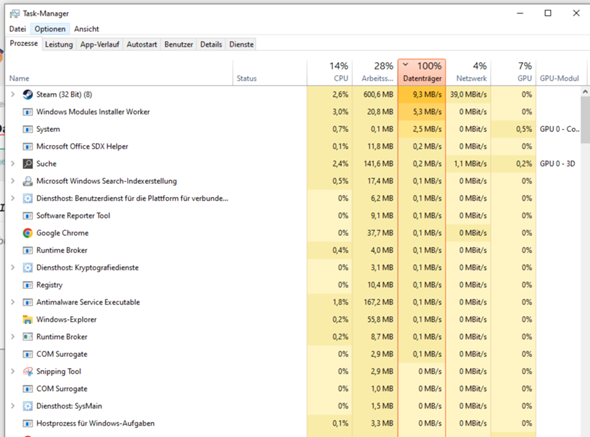Sort by the Netzwerk column header
Image resolution: width=590 pixels, height=437 pixels.
pos(468,73)
